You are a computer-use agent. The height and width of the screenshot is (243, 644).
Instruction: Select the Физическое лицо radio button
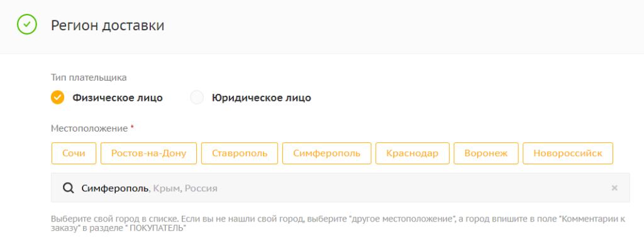57,98
